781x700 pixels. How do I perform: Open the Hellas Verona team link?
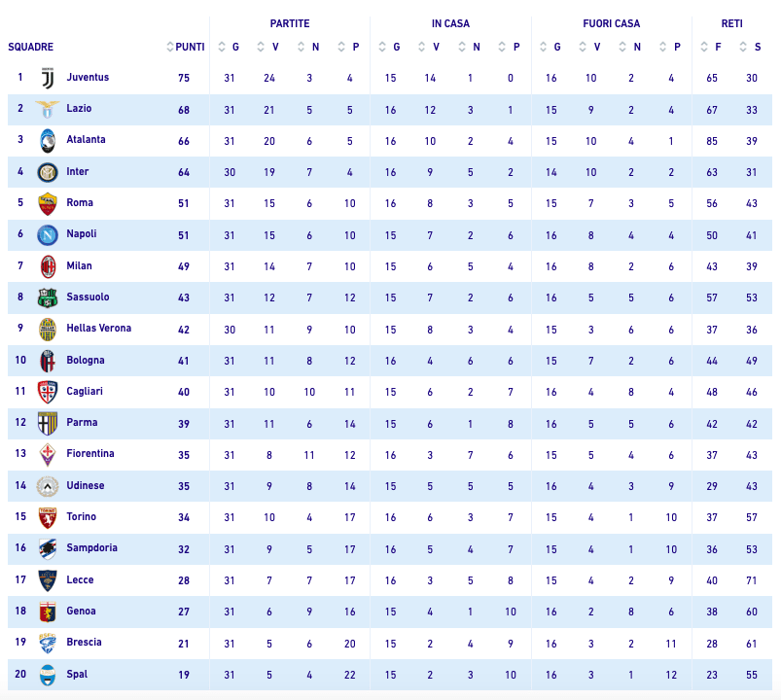click(x=98, y=329)
